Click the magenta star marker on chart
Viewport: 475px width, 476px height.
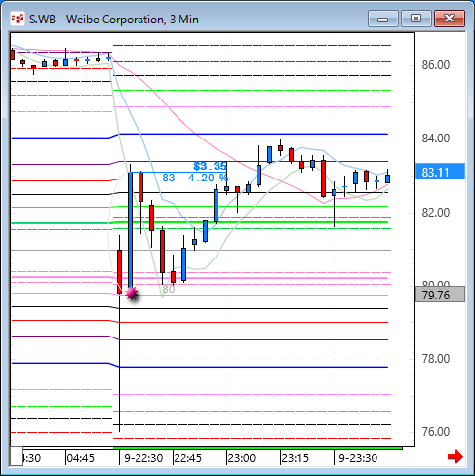[132, 294]
